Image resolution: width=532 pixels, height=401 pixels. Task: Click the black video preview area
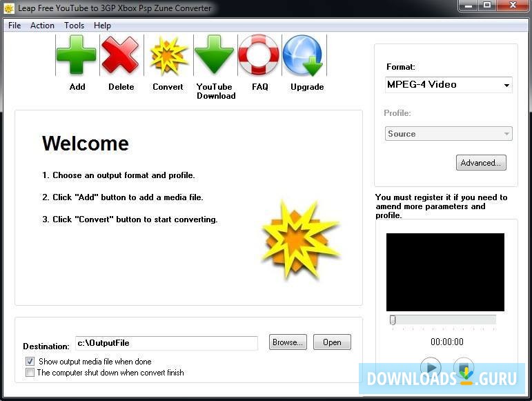(445, 272)
